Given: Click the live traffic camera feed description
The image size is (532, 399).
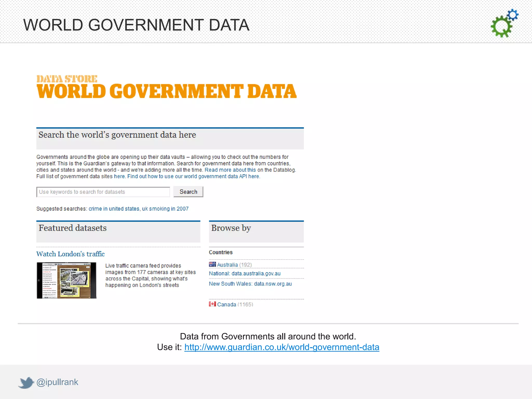Looking at the screenshot, I should [x=150, y=275].
